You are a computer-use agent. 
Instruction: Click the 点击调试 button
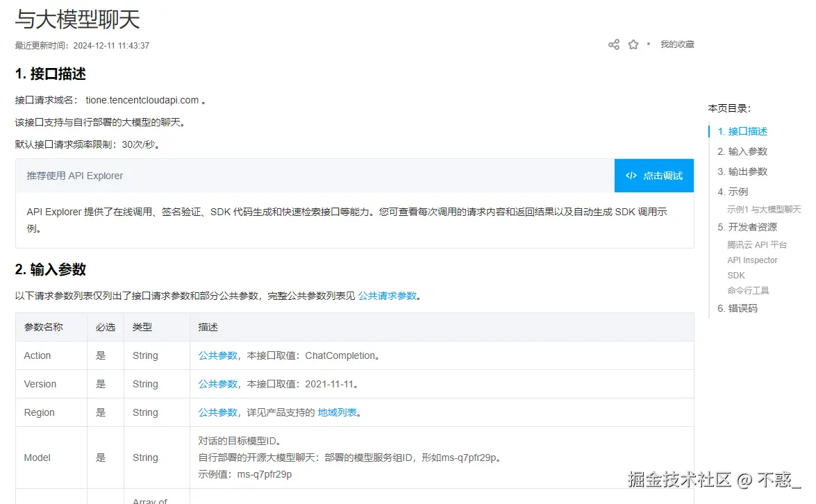(x=653, y=176)
